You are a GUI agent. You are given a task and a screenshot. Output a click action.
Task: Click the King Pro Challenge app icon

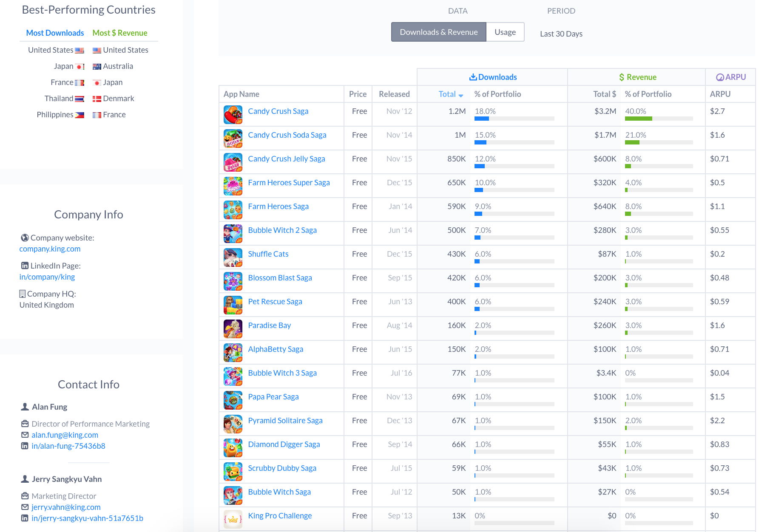pos(233,519)
